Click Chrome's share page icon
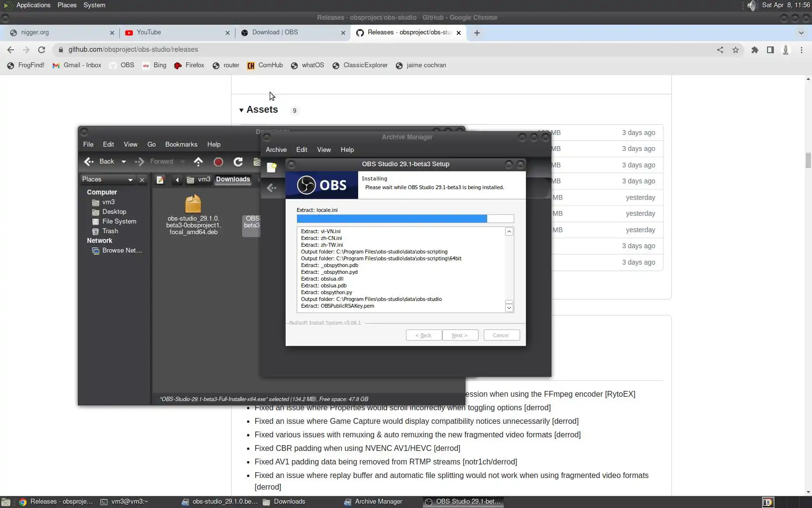 (720, 49)
